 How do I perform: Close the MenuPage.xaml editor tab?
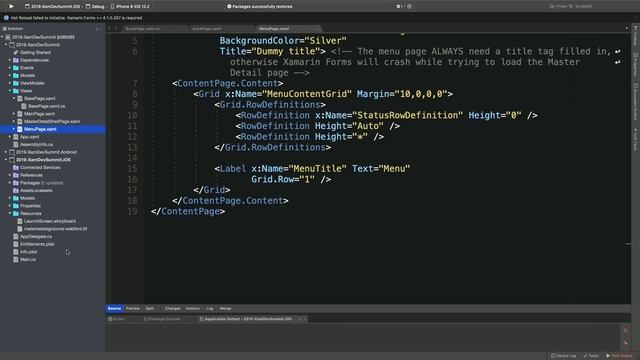coord(317,29)
